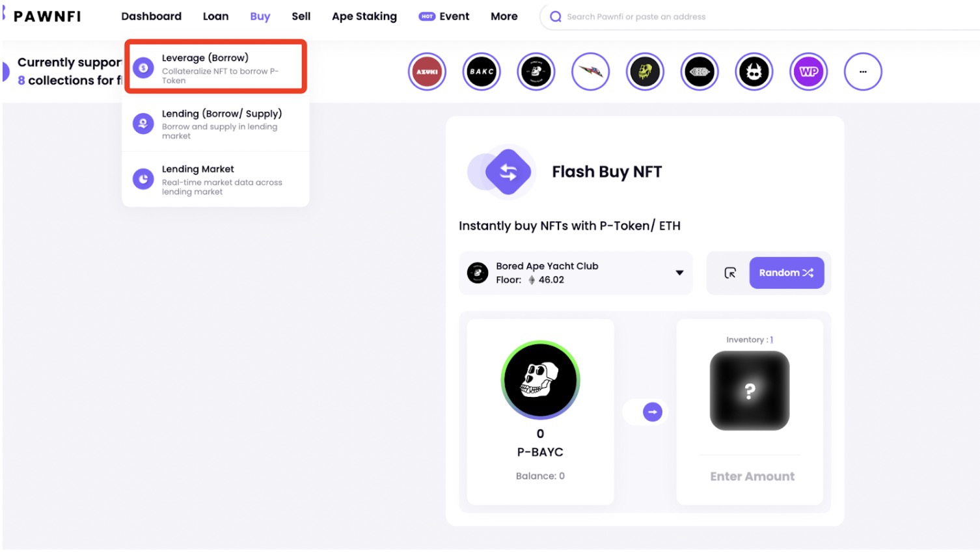The image size is (980, 553).
Task: Open the More menu in navigation
Action: [x=504, y=16]
